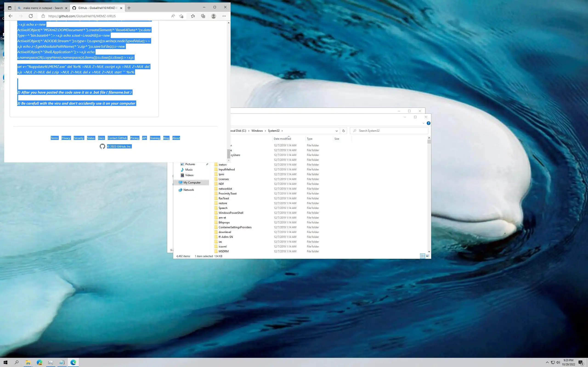Open the Contact GitHub footer link
This screenshot has height=367, width=588.
pyautogui.click(x=117, y=138)
